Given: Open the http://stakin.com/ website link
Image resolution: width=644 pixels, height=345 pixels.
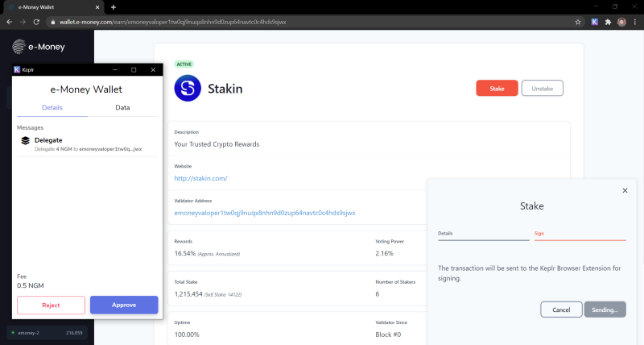Looking at the screenshot, I should pos(200,178).
